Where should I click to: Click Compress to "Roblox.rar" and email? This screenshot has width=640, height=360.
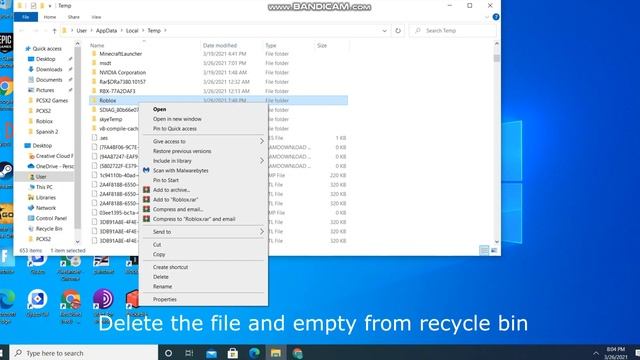pyautogui.click(x=194, y=219)
